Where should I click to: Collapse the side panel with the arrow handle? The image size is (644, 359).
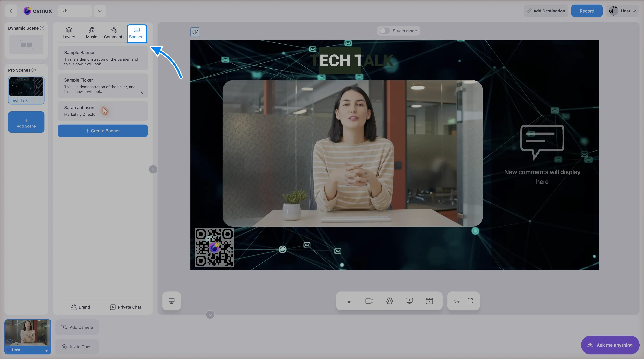tap(153, 169)
